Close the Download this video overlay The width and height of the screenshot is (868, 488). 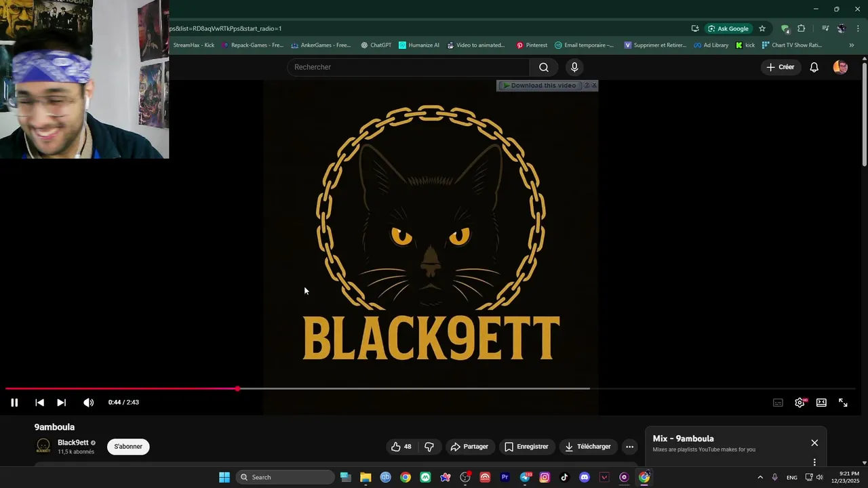594,85
